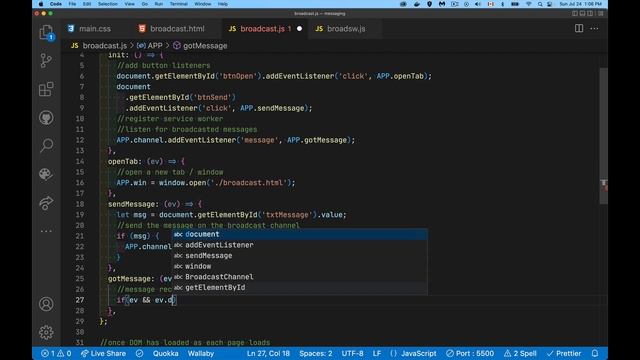
Task: Close the unsaved broadcast.js tab dot
Action: pos(300,29)
